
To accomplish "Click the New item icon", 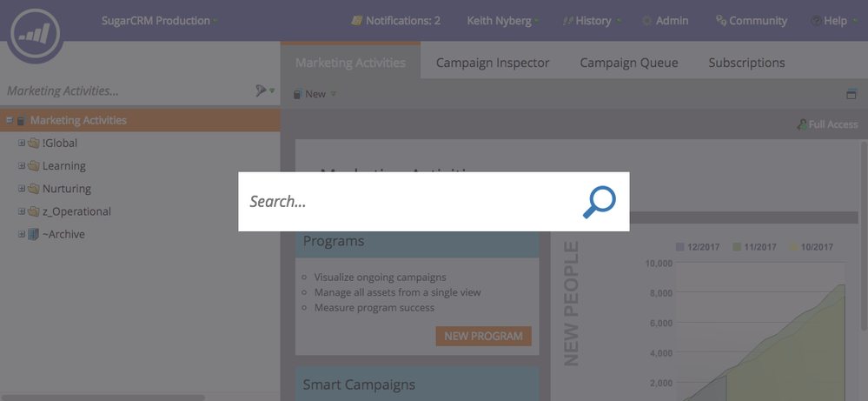I will point(297,94).
